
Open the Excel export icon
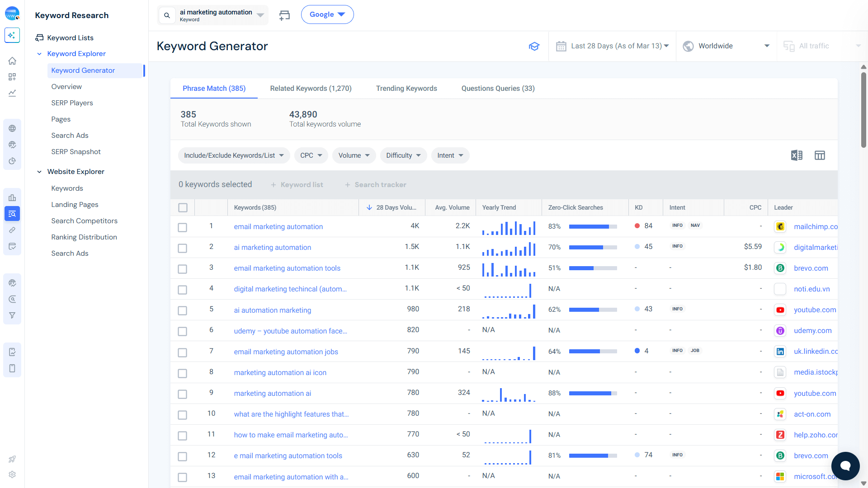coord(797,155)
